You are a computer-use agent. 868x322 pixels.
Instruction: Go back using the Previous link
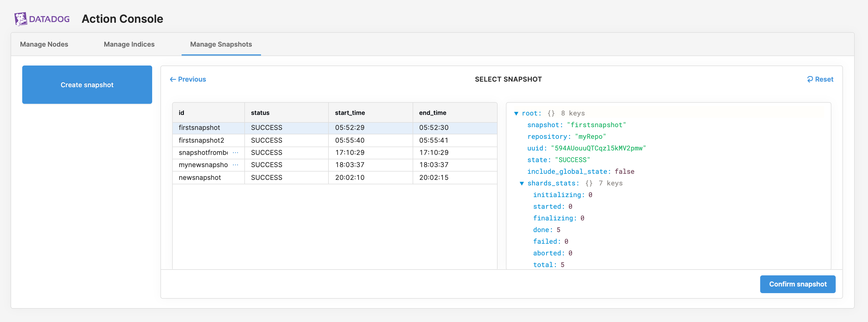coord(192,79)
